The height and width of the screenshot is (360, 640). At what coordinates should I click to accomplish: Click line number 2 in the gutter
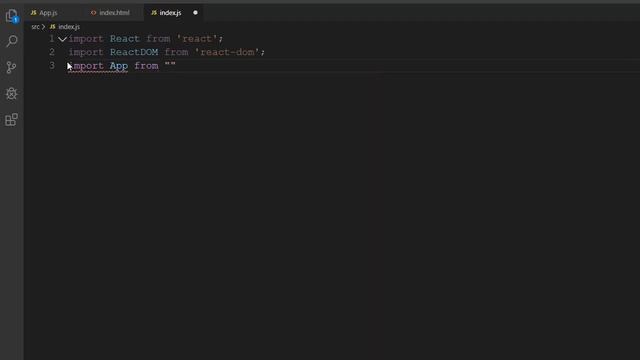coord(52,52)
